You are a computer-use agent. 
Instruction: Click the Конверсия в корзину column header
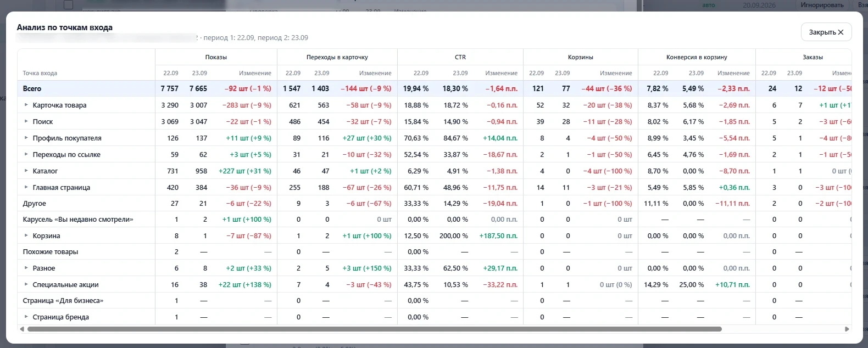tap(697, 57)
